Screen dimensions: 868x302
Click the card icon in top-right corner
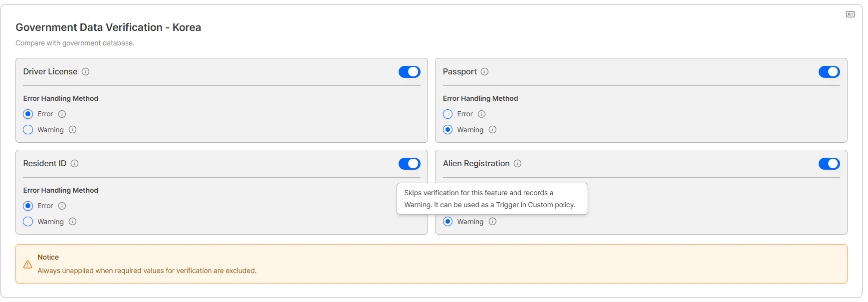click(x=851, y=14)
